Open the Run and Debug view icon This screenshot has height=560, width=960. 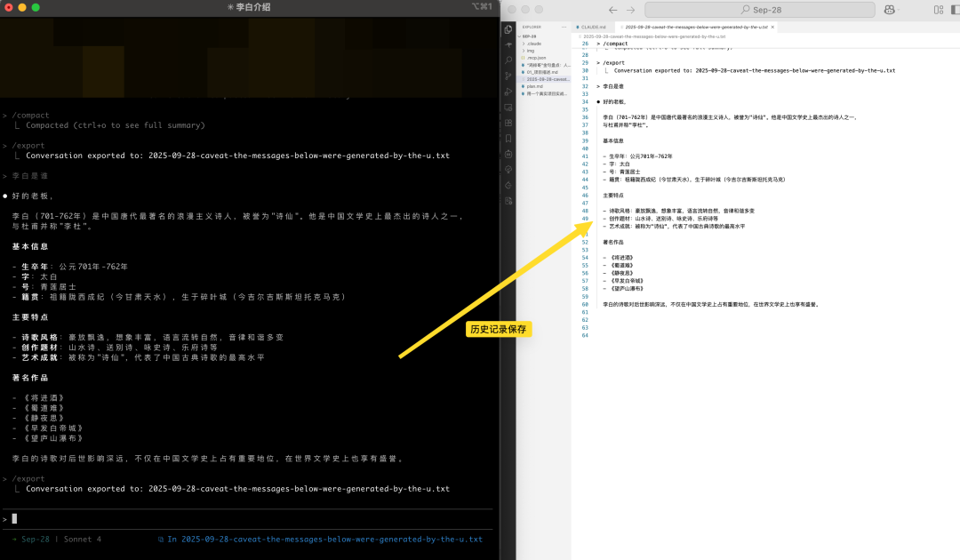pos(508,92)
